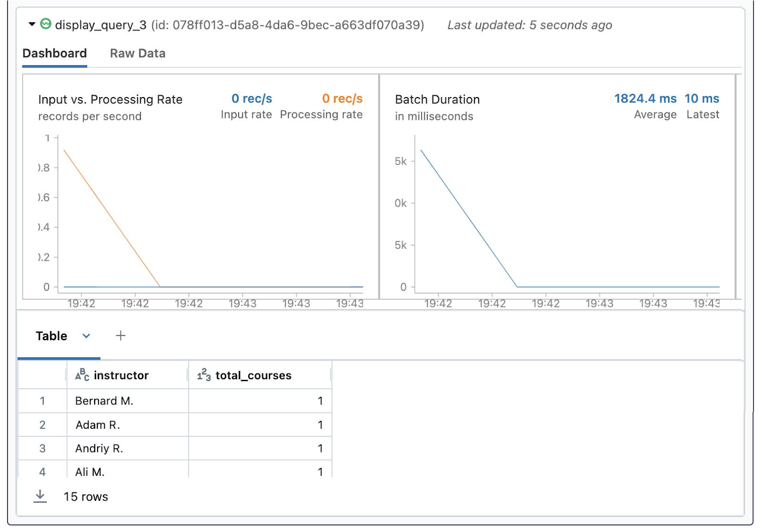Screen dimensions: 762x532
Task: Select the Table visualization tab
Action: (51, 336)
